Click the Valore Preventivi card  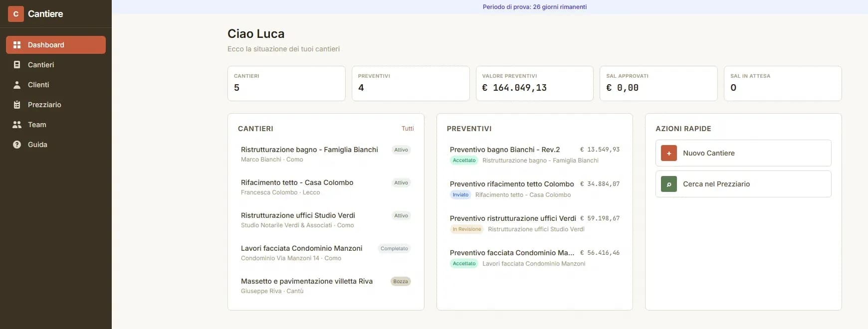[x=535, y=83]
